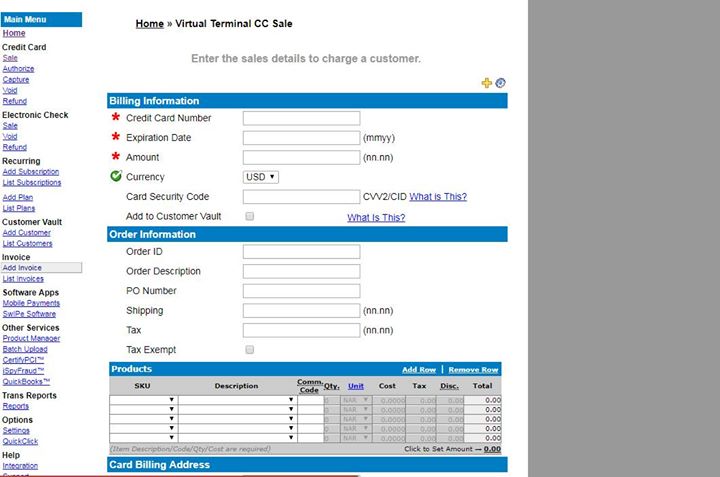This screenshot has height=477, width=720.
Task: Open Electronic Check Refund link
Action: (x=15, y=147)
